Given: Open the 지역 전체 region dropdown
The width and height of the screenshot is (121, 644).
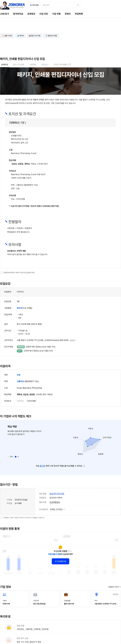Looking at the screenshot, I should (35, 5).
